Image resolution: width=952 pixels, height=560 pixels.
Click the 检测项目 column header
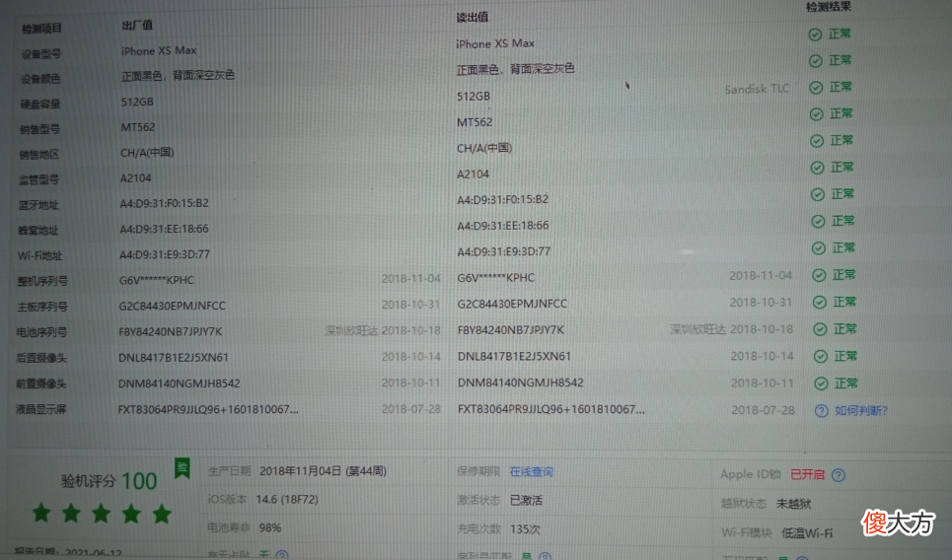pyautogui.click(x=41, y=29)
